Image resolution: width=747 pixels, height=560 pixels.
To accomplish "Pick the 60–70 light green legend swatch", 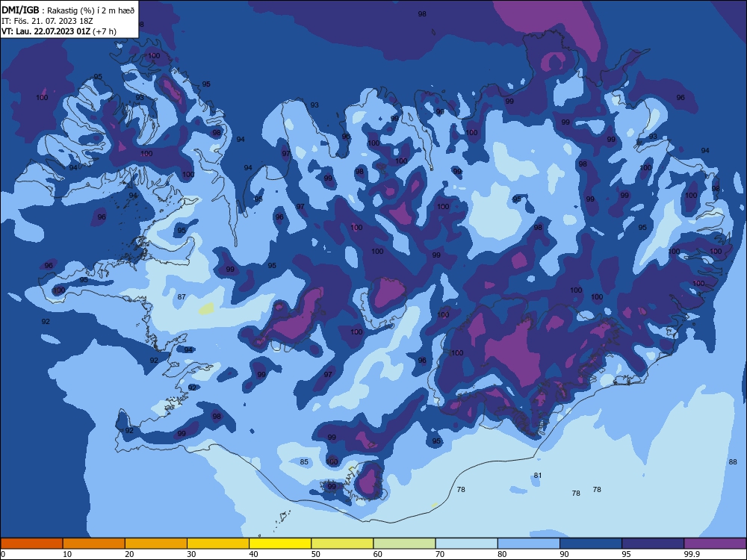I will (404, 544).
